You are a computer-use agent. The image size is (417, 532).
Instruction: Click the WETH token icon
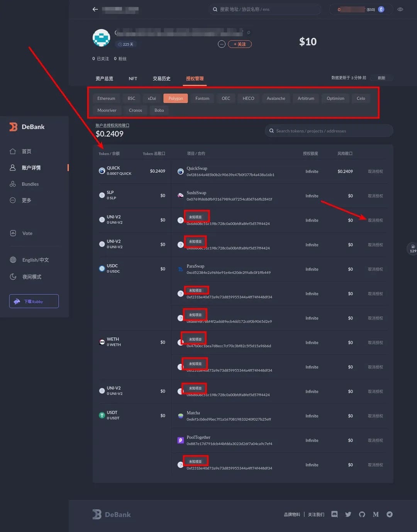click(x=102, y=342)
